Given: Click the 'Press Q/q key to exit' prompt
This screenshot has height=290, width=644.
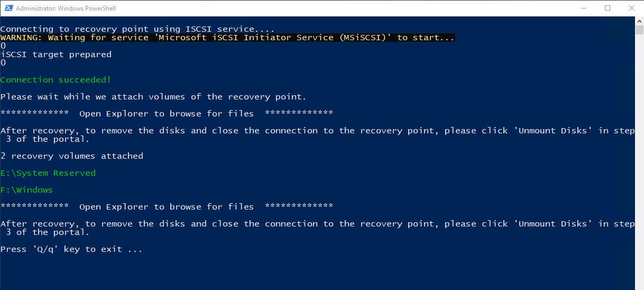Looking at the screenshot, I should pyautogui.click(x=71, y=249).
